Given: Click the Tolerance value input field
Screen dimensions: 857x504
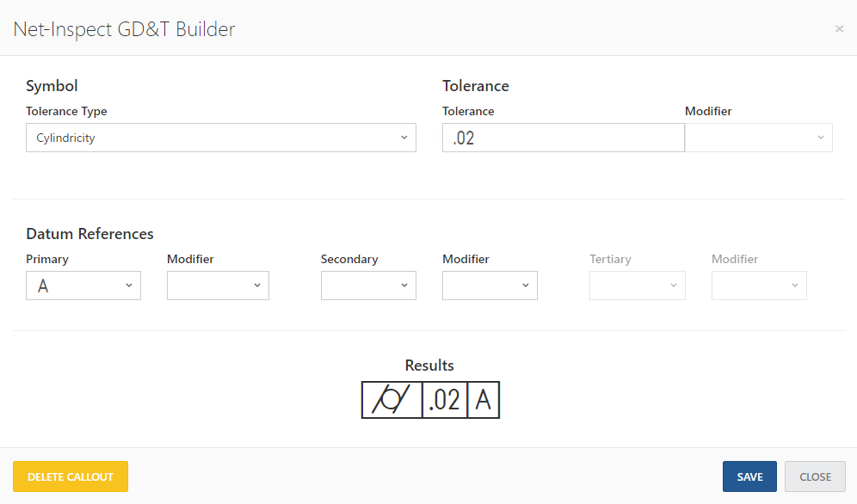Looking at the screenshot, I should pos(563,138).
